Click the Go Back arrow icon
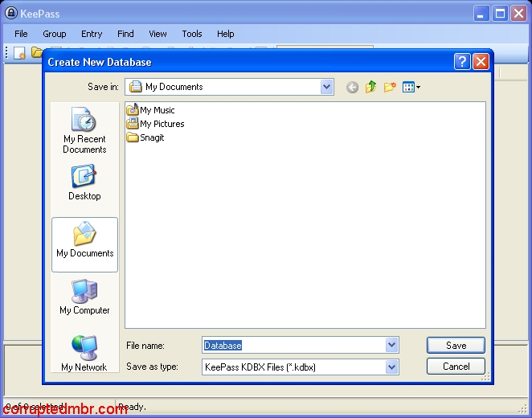Image resolution: width=532 pixels, height=418 pixels. pos(352,87)
